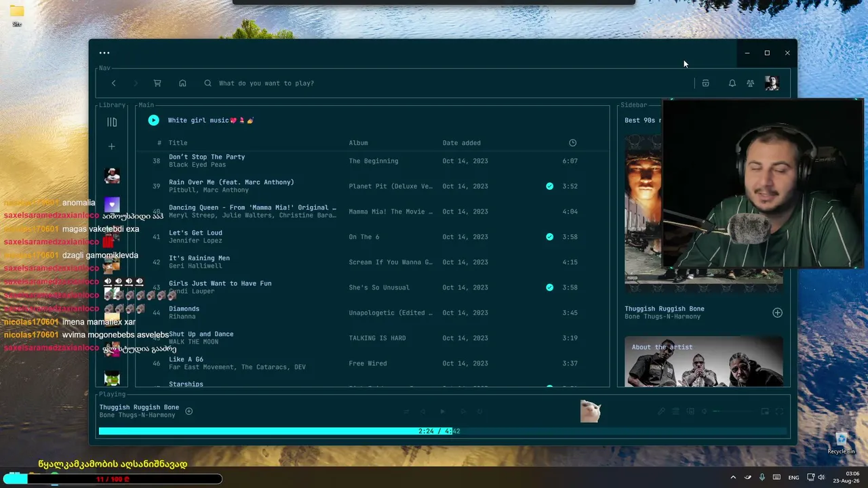Select track 'Like A G6'
This screenshot has height=488, width=868.
[186, 359]
